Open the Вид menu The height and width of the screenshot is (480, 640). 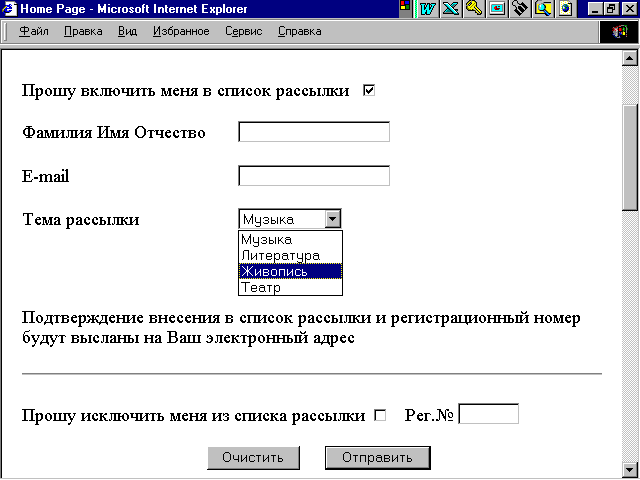coord(127,31)
